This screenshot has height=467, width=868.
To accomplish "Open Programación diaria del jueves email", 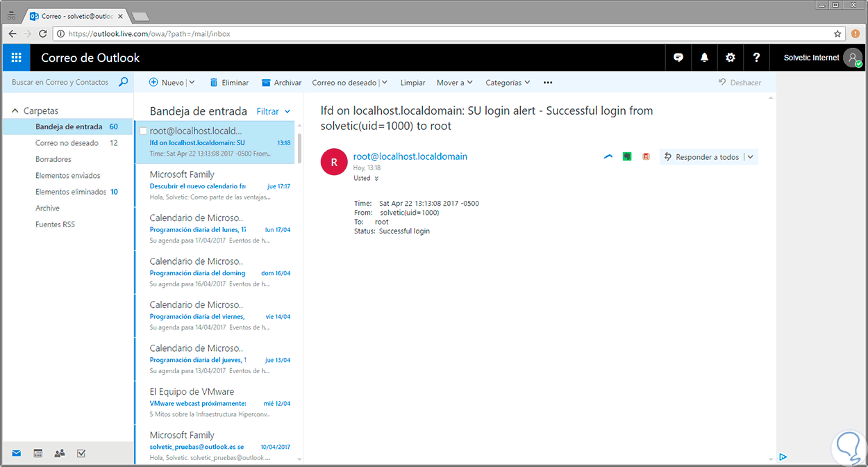I will [216, 359].
